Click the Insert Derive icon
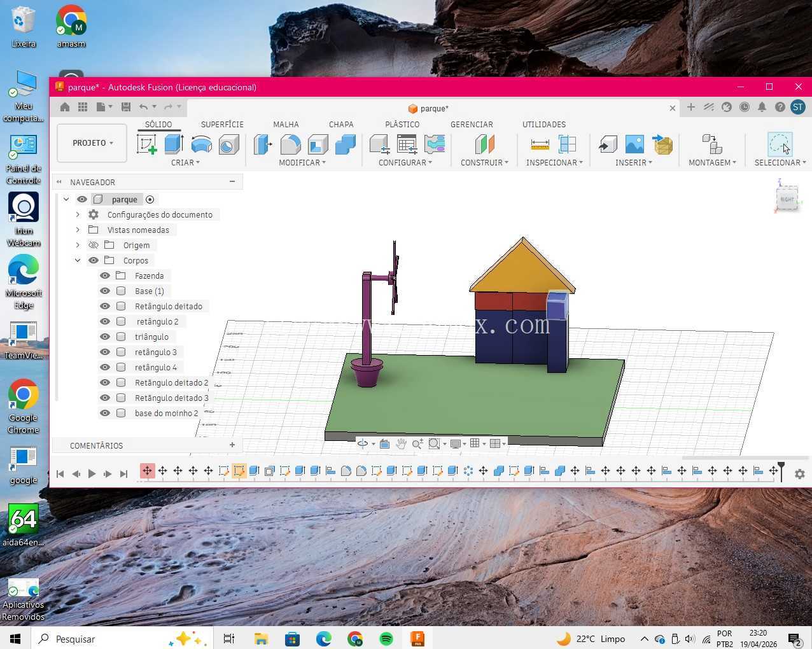 coord(608,144)
